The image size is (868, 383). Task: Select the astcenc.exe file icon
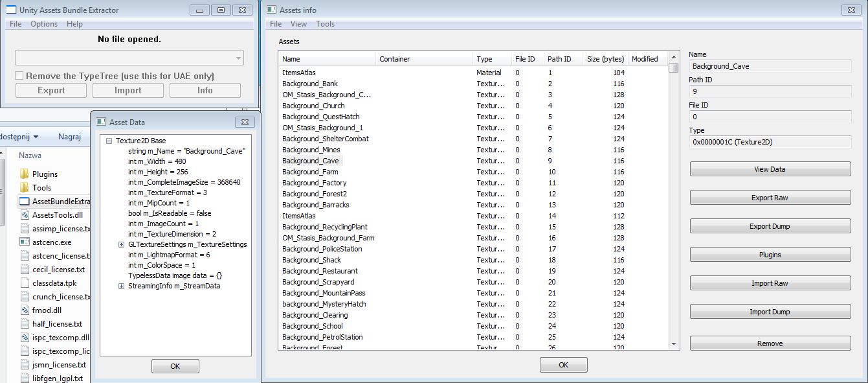[25, 242]
